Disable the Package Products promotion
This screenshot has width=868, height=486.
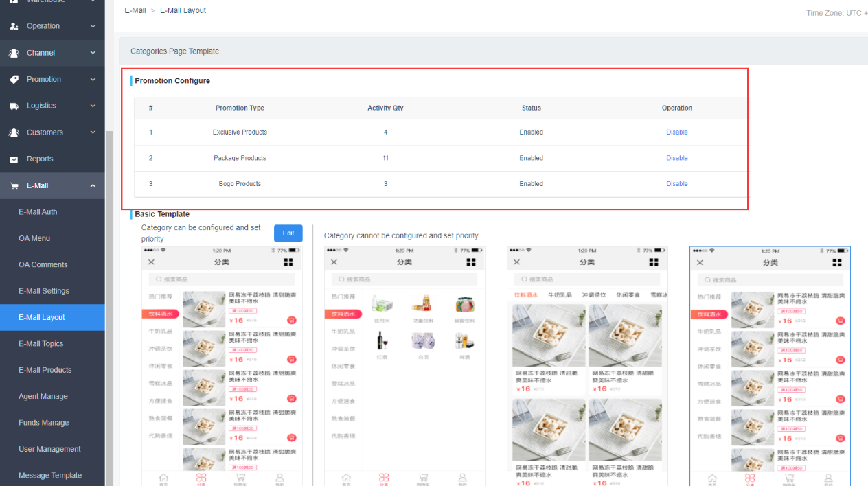[676, 158]
